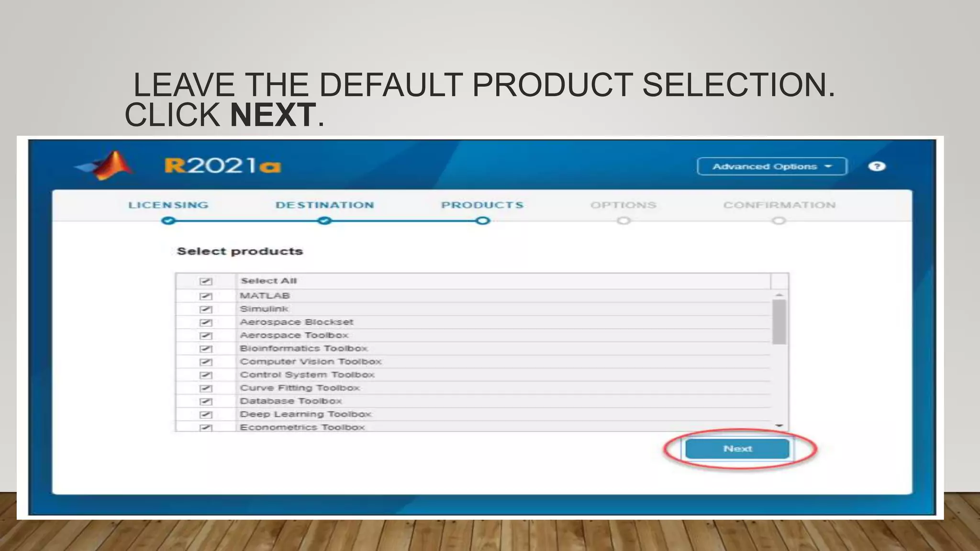Uncheck the Deep Learning Toolbox checkbox

coord(206,415)
